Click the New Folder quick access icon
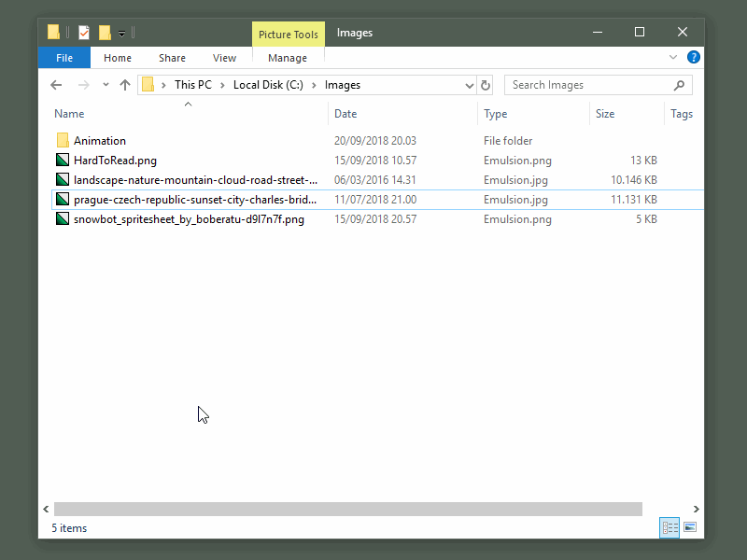The image size is (747, 560). pos(105,33)
